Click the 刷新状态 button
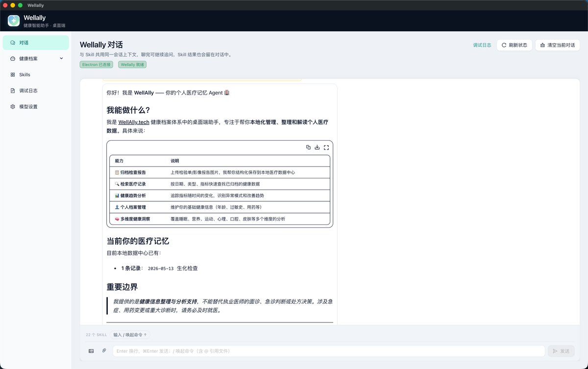This screenshot has height=369, width=588. pos(514,45)
